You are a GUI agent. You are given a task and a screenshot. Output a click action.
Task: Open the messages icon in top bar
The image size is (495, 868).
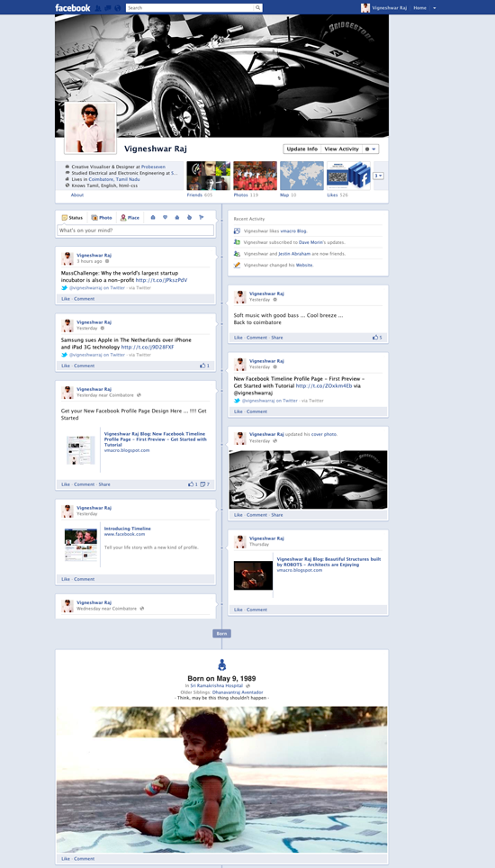pos(108,8)
